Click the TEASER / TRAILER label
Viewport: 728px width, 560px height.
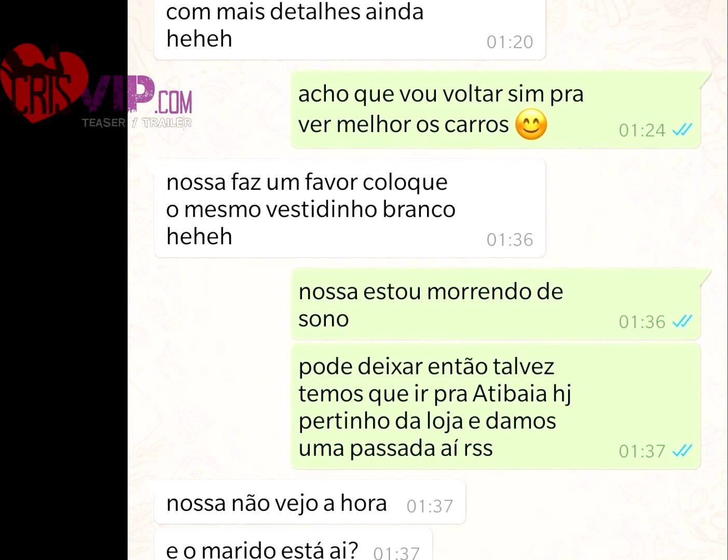[x=136, y=123]
